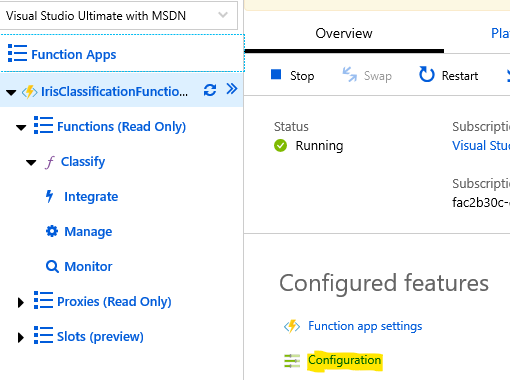Open Functions (Read Only)
Image resolution: width=510 pixels, height=380 pixels.
click(x=121, y=127)
